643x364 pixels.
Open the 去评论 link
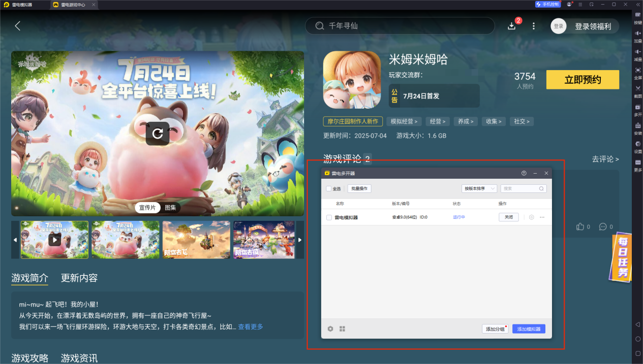click(x=605, y=159)
